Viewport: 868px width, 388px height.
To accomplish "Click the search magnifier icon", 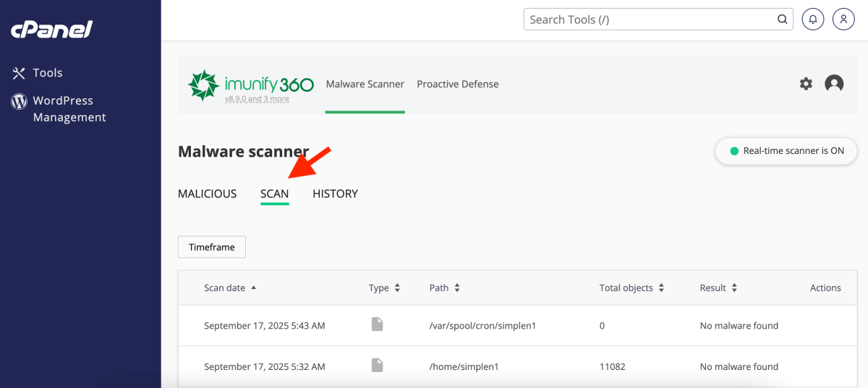I will (x=782, y=20).
